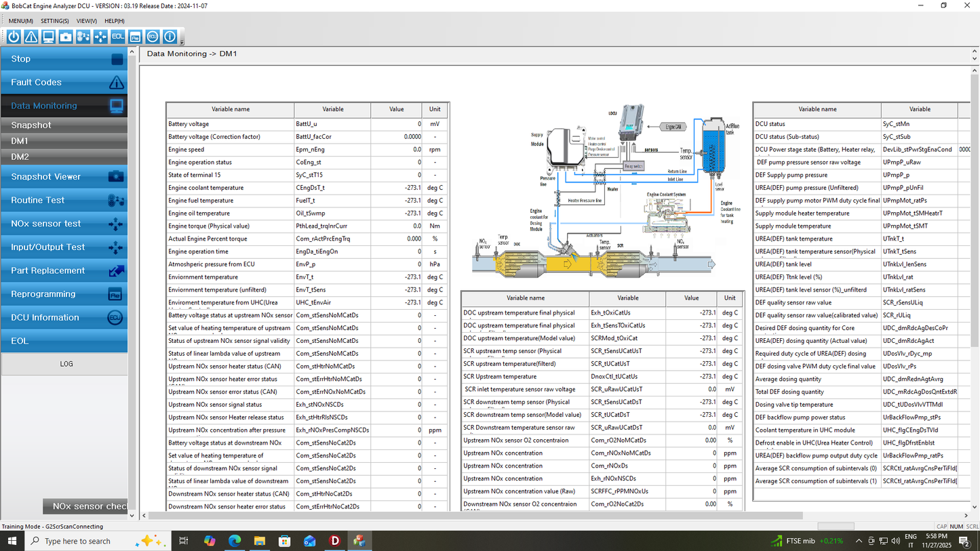Open DCU Information via the ECU toolbar icon
Image resolution: width=980 pixels, height=551 pixels.
click(x=152, y=37)
